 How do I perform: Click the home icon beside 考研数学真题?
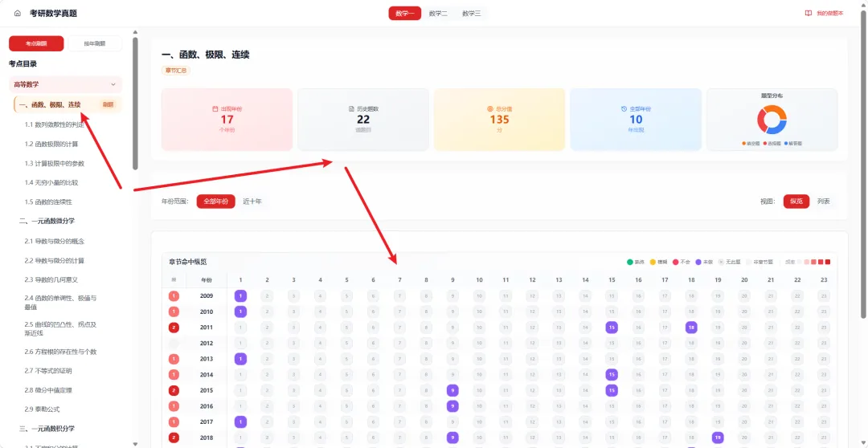pos(17,14)
